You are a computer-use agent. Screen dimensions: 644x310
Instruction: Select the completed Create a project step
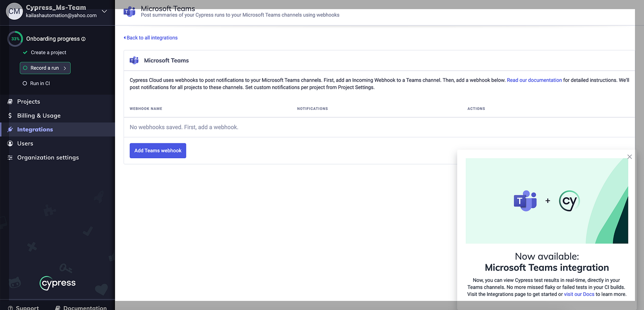(x=45, y=52)
